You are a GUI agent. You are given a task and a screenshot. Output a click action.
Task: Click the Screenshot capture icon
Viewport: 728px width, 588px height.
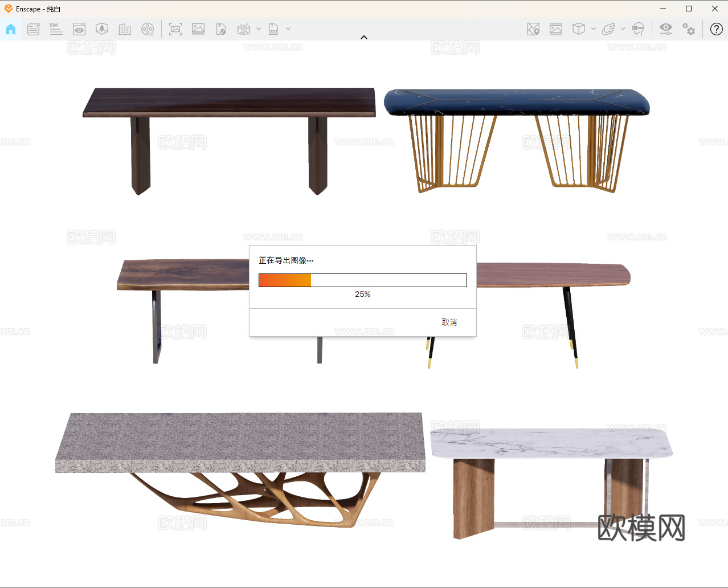[175, 29]
